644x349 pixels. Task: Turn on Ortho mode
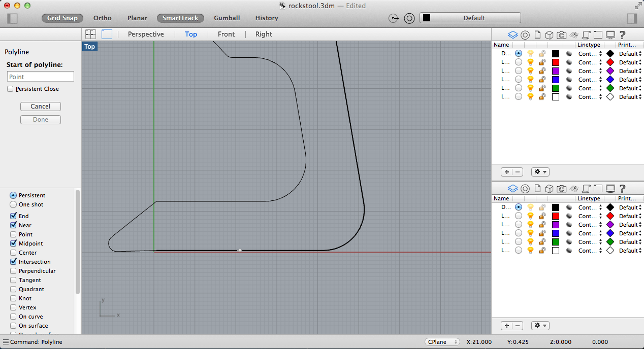coord(103,18)
